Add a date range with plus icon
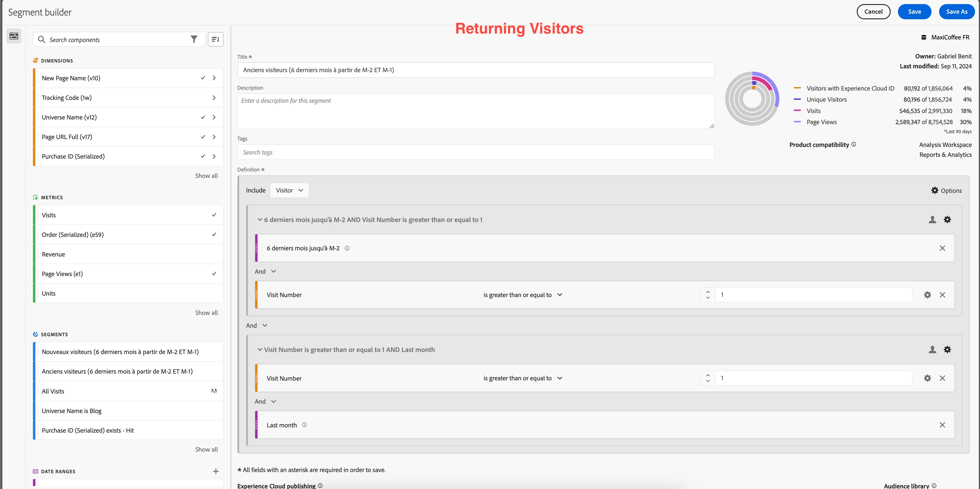This screenshot has width=980, height=489. point(216,471)
